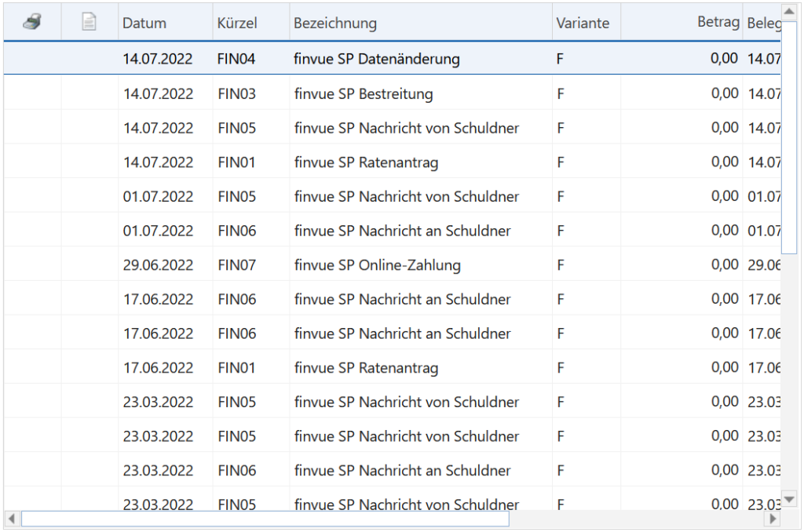Sort table by Datum column

(x=144, y=23)
